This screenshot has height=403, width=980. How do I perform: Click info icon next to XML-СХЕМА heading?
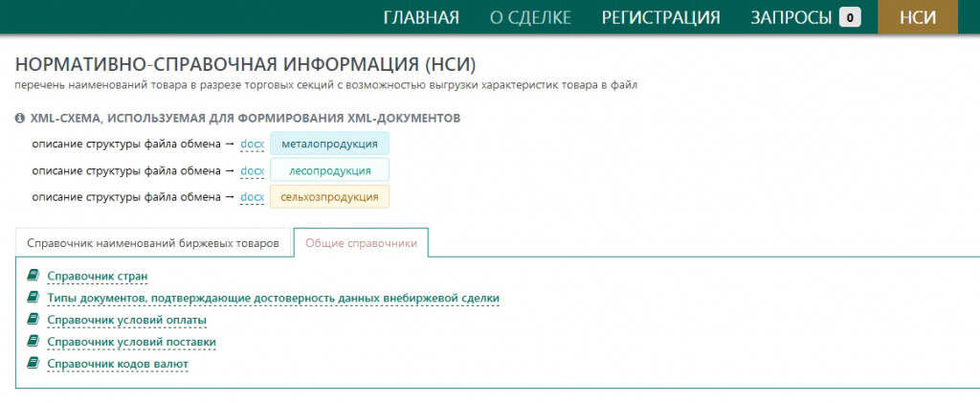[x=20, y=118]
